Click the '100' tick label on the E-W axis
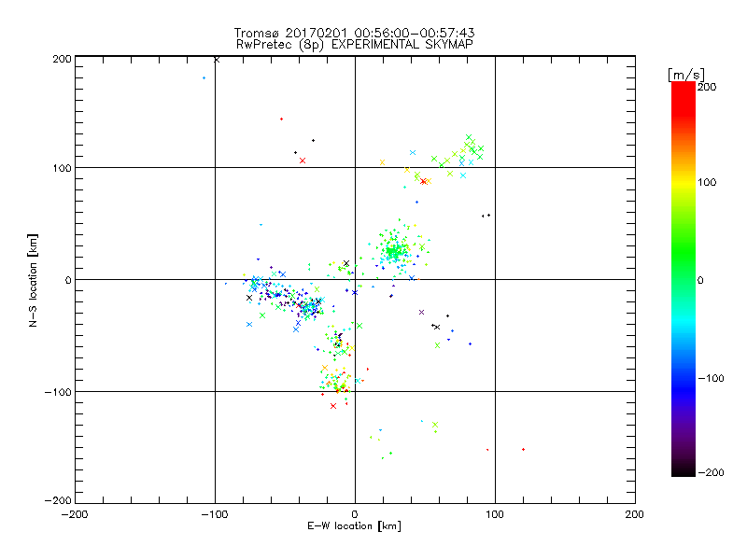 click(495, 515)
